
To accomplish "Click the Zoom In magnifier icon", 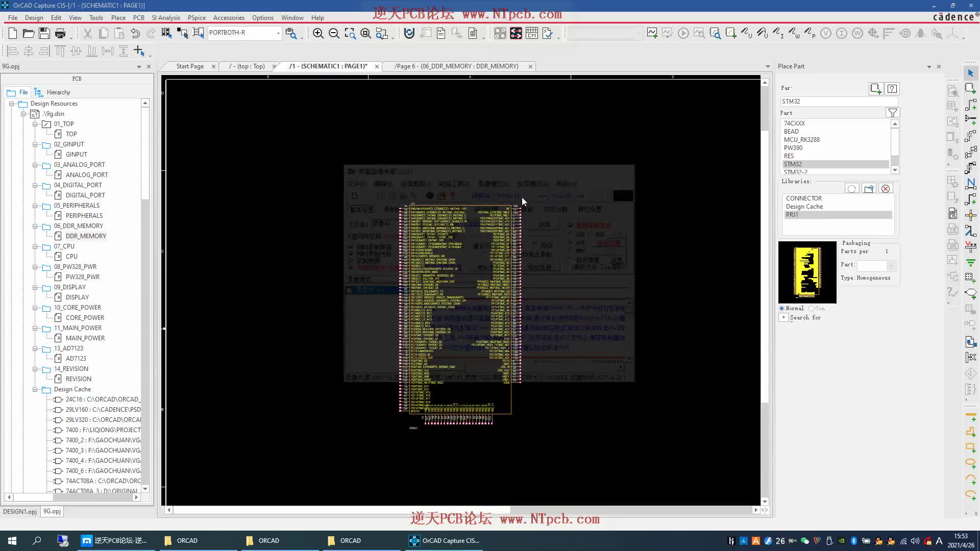I will coord(318,34).
